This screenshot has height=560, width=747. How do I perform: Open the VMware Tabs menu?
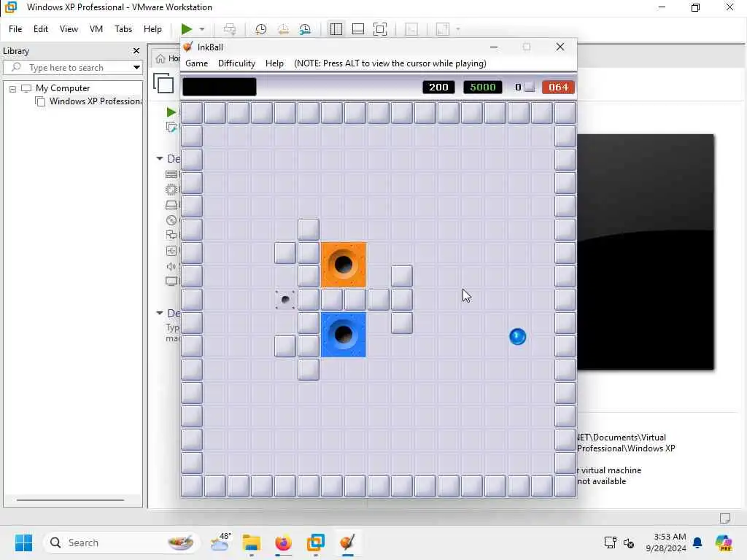pyautogui.click(x=123, y=29)
